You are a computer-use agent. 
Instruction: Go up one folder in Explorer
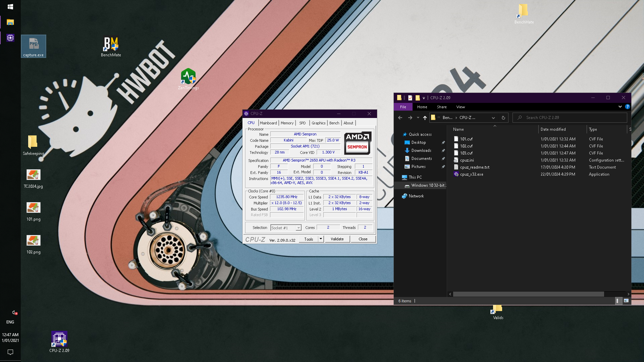click(425, 118)
